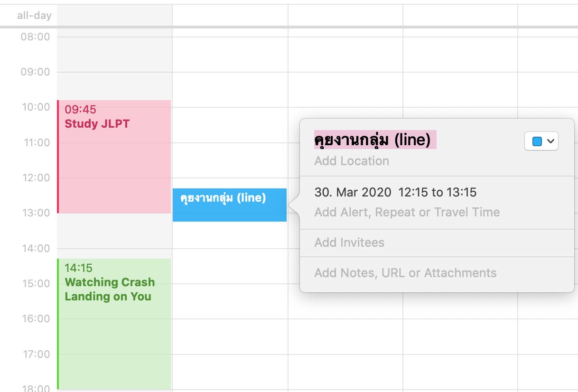578x392 pixels.
Task: Click the all-day cell above Study JLPT
Action: [114, 16]
